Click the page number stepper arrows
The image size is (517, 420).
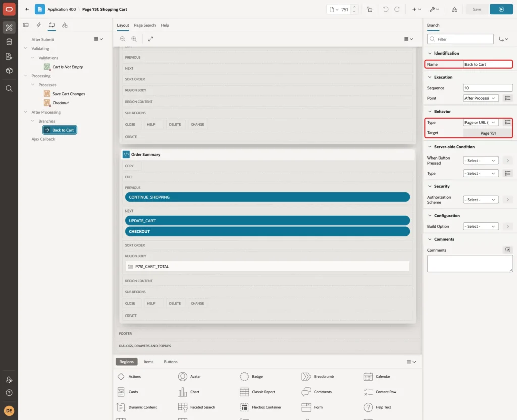[354, 9]
